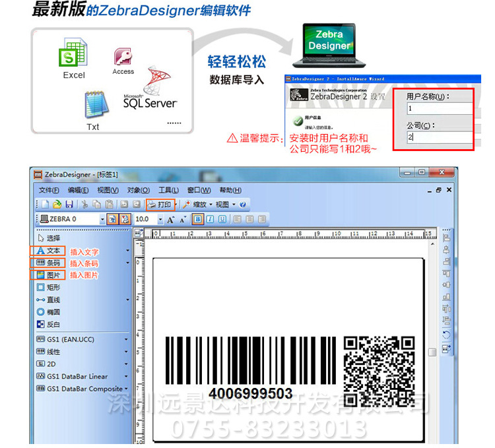
Task: Open the font size 10.0 dropdown arrow
Action: pos(160,219)
